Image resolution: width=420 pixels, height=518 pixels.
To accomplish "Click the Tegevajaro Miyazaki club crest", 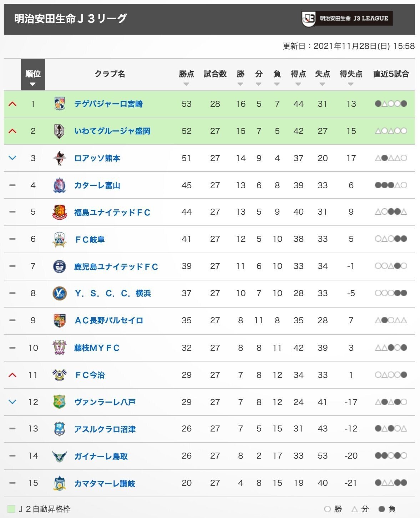I will point(60,104).
